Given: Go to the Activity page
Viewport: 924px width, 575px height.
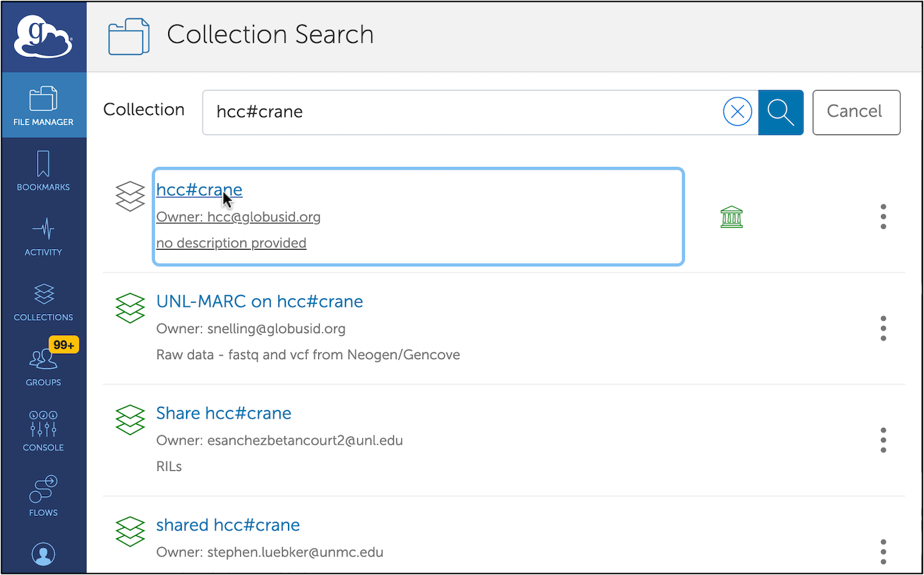Looking at the screenshot, I should tap(44, 236).
